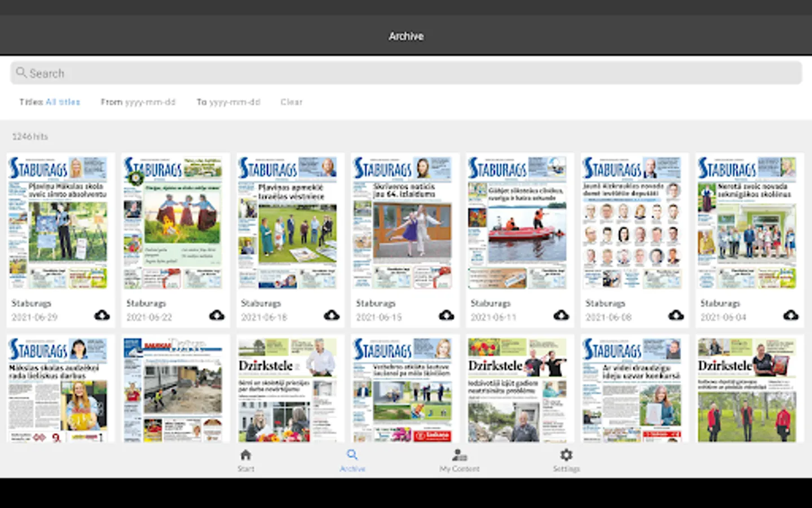Screen dimensions: 812x508
Task: Download the Staburags 2021-06-08 issue
Action: coord(676,315)
